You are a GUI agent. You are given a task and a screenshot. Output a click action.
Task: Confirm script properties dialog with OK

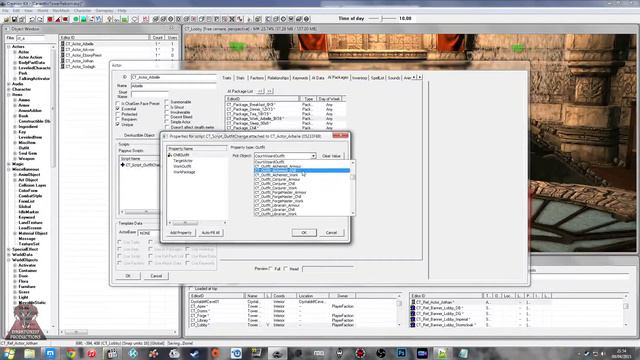click(x=304, y=233)
